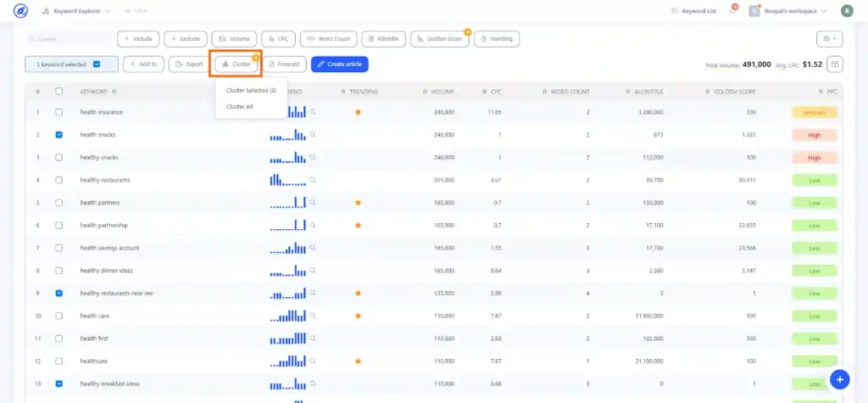Screen dimensions: 868x403
Task: Toggle the select-all checkbox in the table header
Action: [x=58, y=92]
